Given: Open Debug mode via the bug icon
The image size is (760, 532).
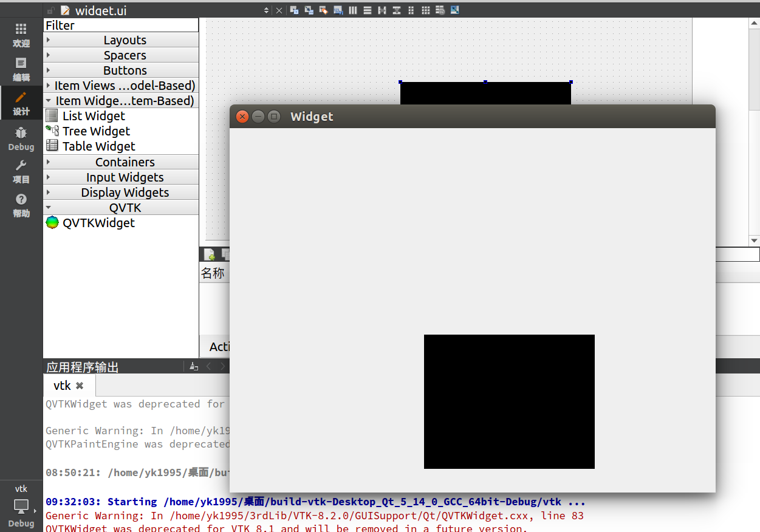Looking at the screenshot, I should click(21, 139).
